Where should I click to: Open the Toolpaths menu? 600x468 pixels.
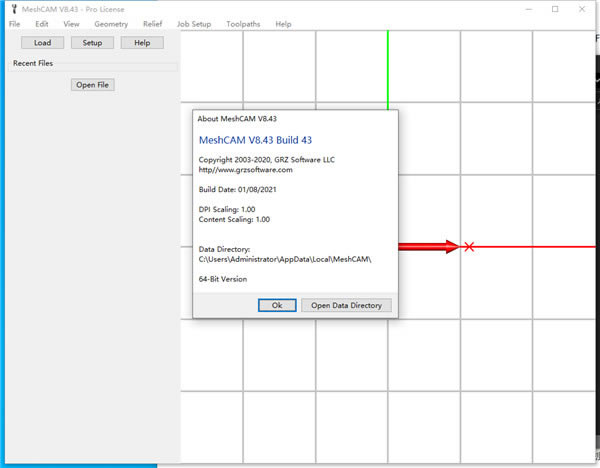click(x=243, y=24)
